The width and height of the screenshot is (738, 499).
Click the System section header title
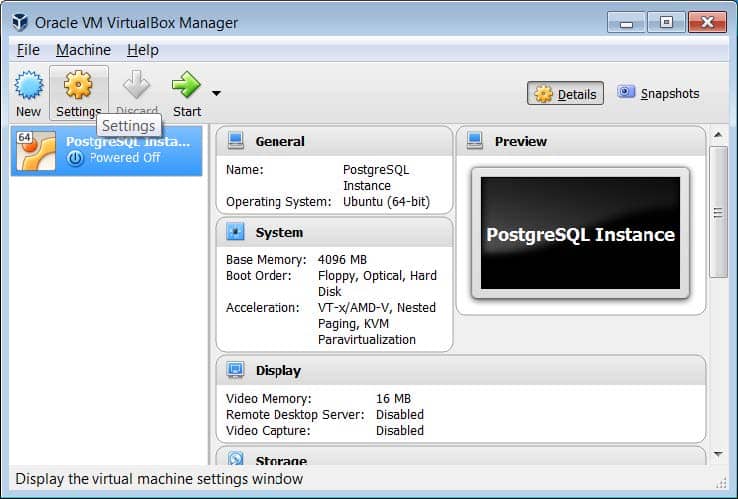[x=279, y=233]
